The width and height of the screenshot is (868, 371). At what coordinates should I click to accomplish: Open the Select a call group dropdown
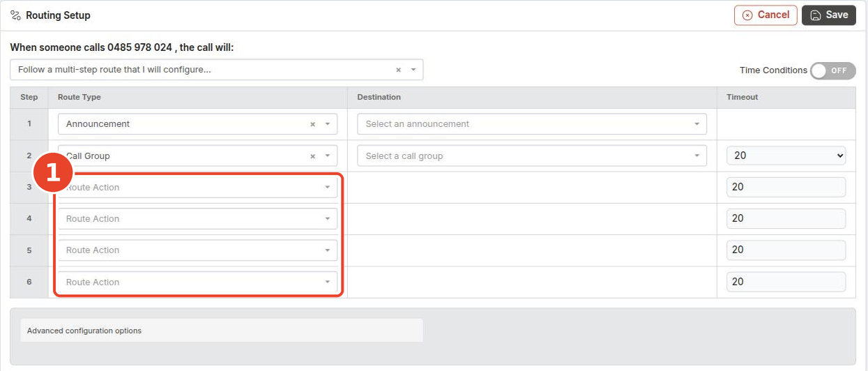(532, 156)
